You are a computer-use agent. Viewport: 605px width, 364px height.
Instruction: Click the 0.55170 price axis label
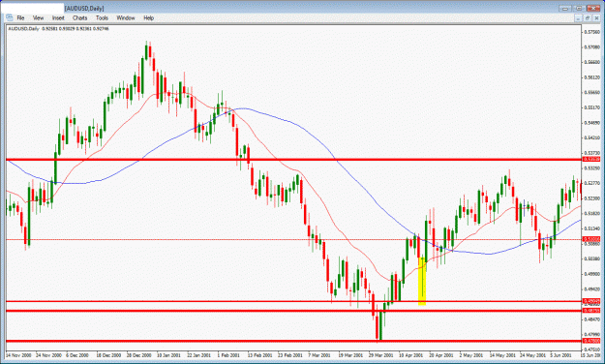click(x=591, y=107)
